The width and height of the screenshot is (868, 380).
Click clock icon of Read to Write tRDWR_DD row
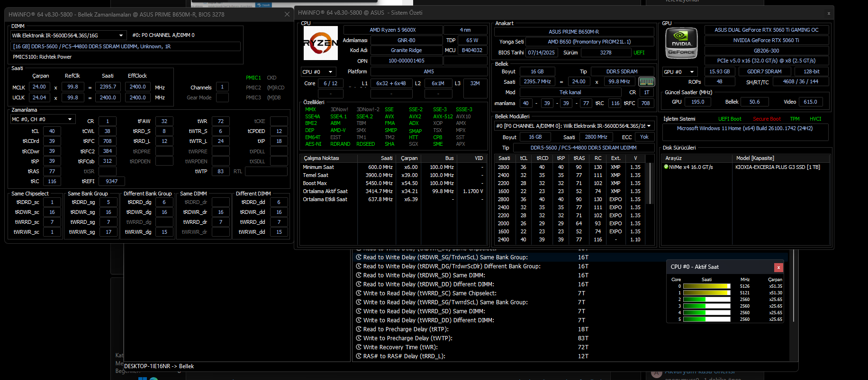click(359, 284)
